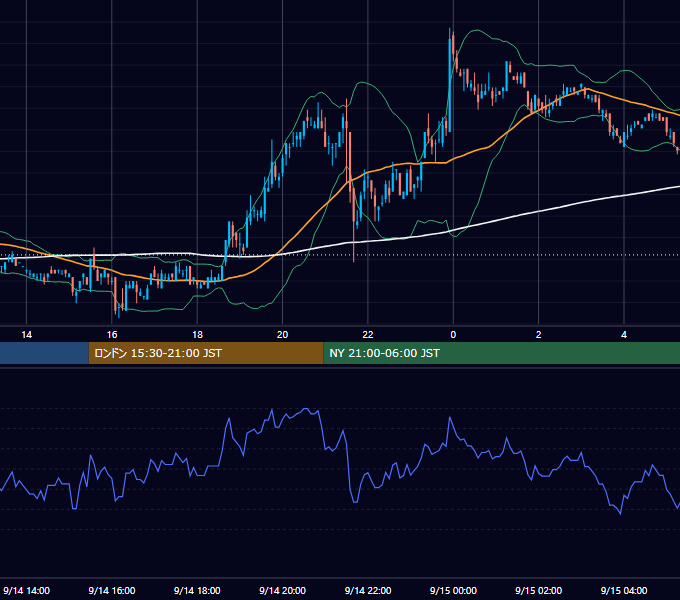Click the hour label 14 on price chart axis
This screenshot has width=680, height=600.
tap(26, 335)
